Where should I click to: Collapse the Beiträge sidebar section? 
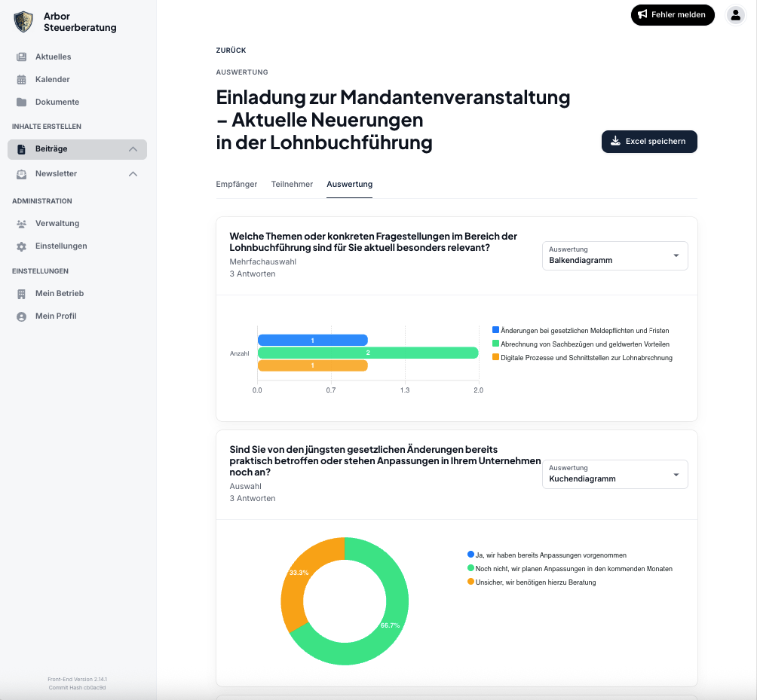coord(133,149)
